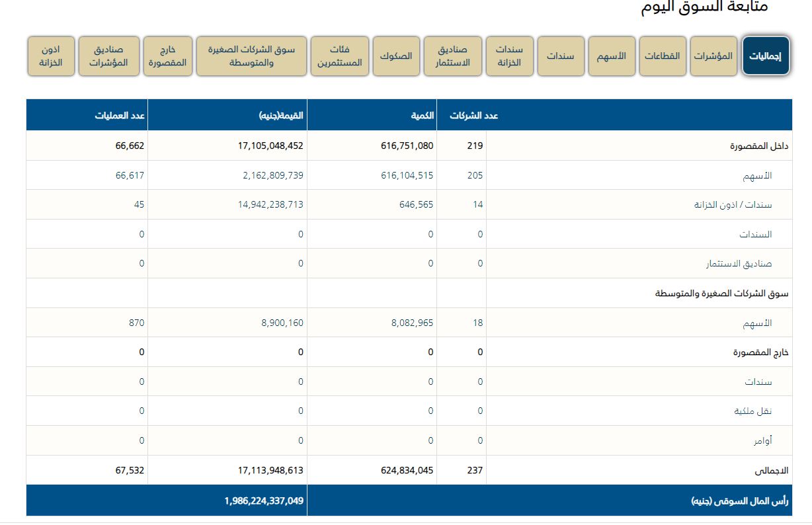Switch to the خارج المقصورة tab
812x525 pixels.
tap(168, 56)
